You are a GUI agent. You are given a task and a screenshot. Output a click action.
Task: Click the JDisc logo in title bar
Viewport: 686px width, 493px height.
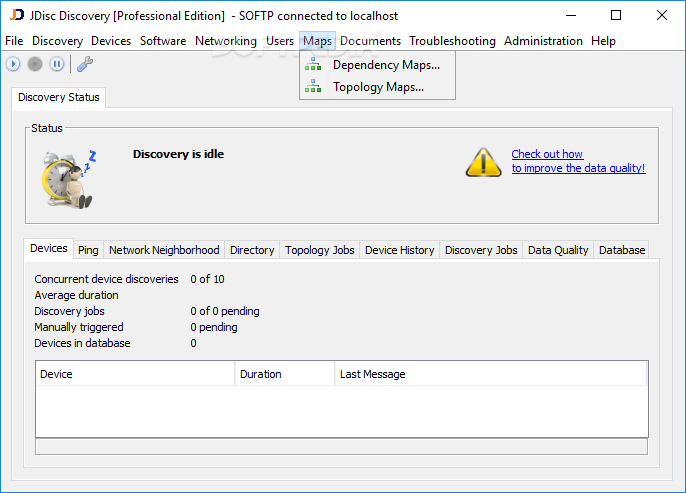(x=17, y=15)
